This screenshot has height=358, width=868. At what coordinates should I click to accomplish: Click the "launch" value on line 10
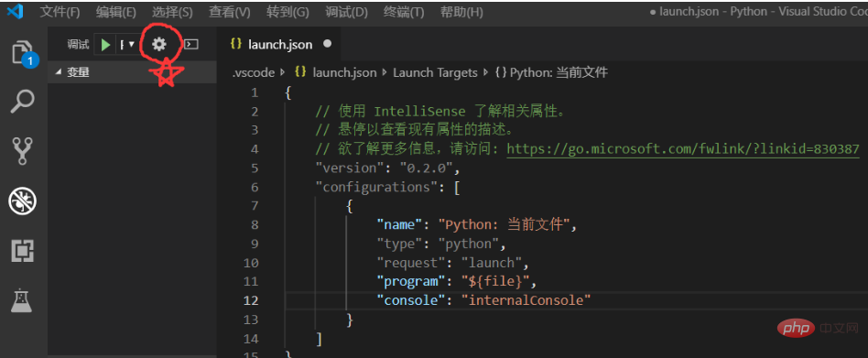click(x=492, y=262)
